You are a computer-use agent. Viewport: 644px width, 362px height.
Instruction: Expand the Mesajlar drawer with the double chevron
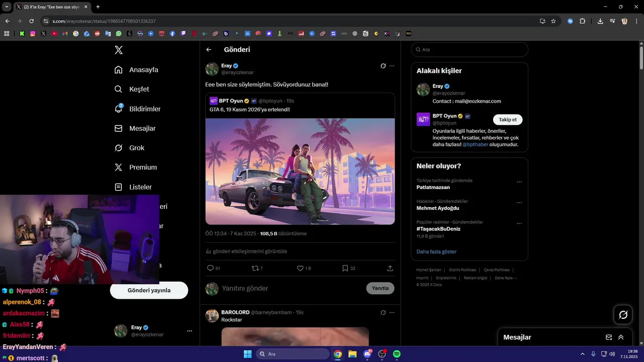(621, 337)
